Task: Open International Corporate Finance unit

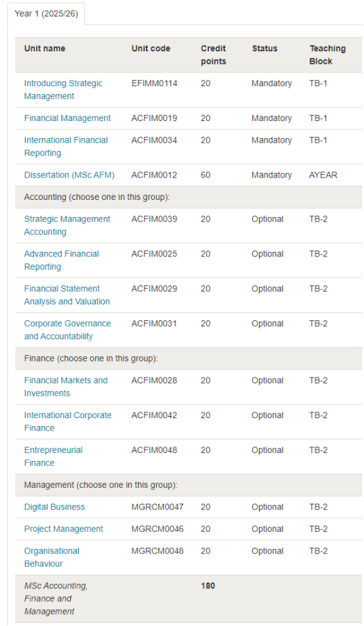Action: 68,421
